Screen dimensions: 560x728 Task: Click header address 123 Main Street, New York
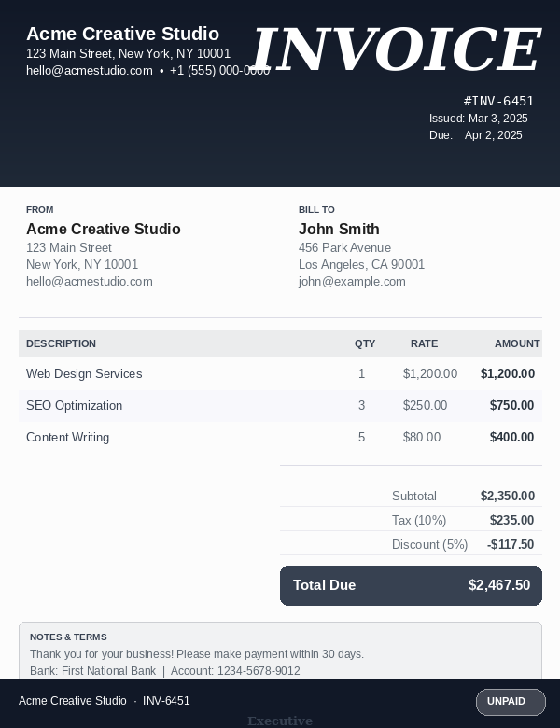click(128, 54)
